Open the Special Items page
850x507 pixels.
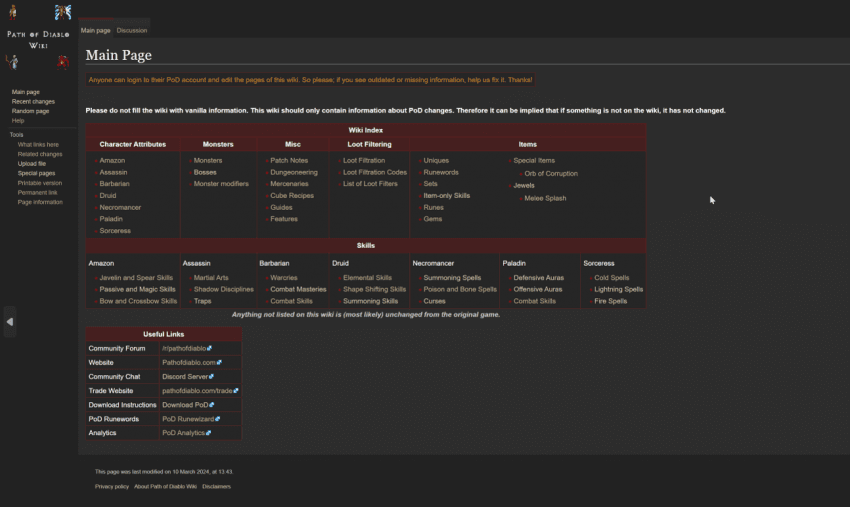[534, 161]
